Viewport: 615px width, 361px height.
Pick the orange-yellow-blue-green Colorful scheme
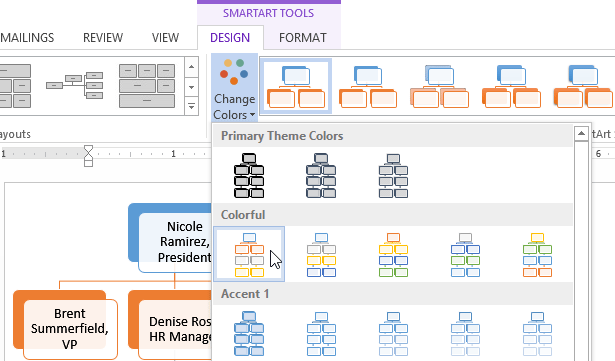point(393,254)
